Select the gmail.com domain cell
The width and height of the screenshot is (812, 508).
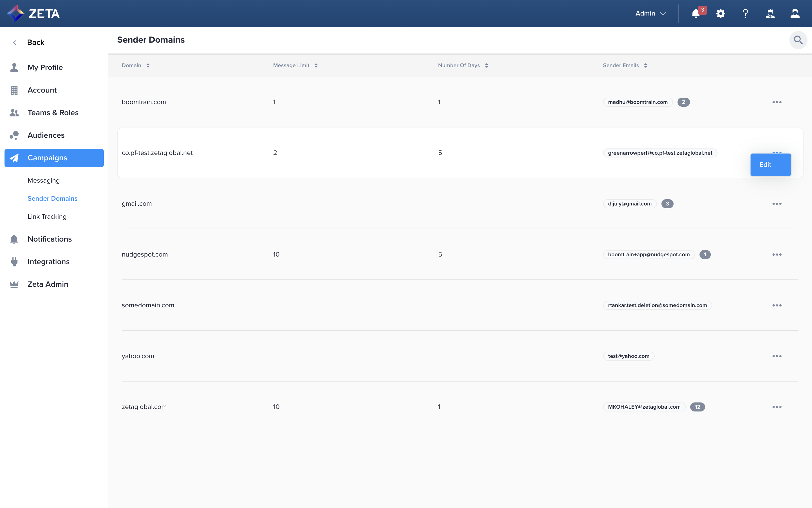pyautogui.click(x=136, y=203)
